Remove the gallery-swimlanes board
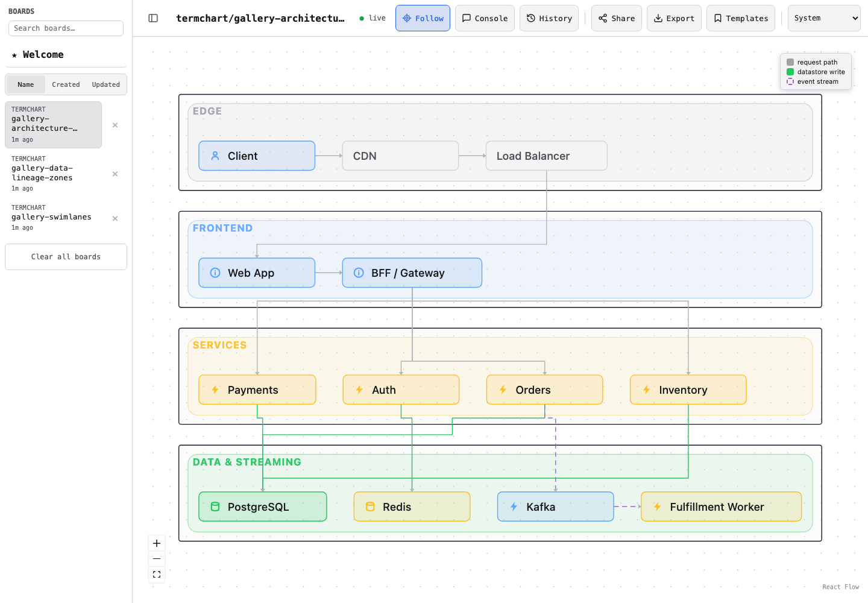 coord(115,218)
